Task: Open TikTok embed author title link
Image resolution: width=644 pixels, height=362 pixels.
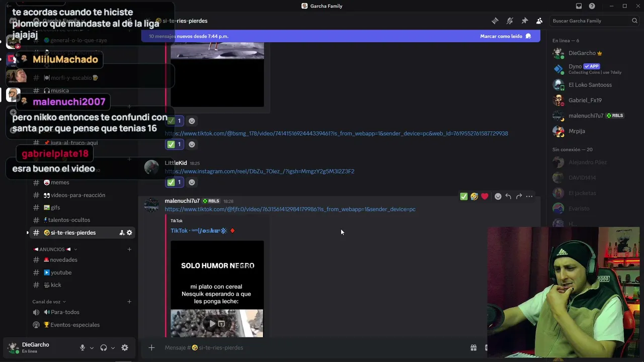Action: click(x=199, y=231)
